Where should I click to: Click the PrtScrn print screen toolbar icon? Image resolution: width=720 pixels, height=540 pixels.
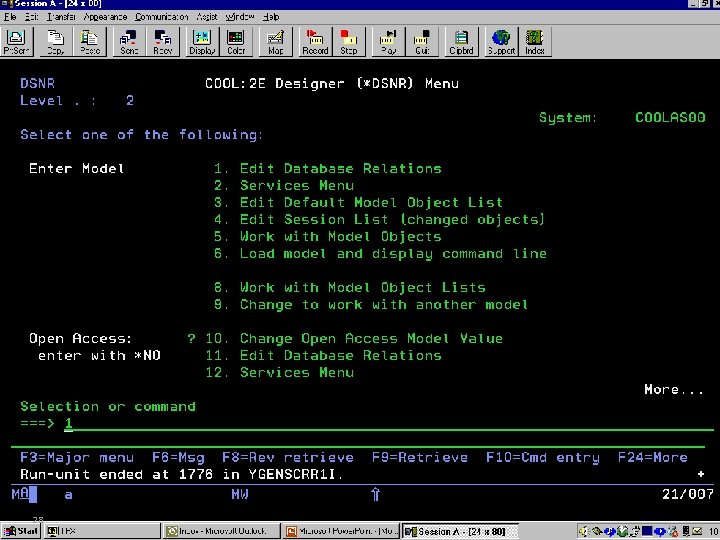coord(17,42)
